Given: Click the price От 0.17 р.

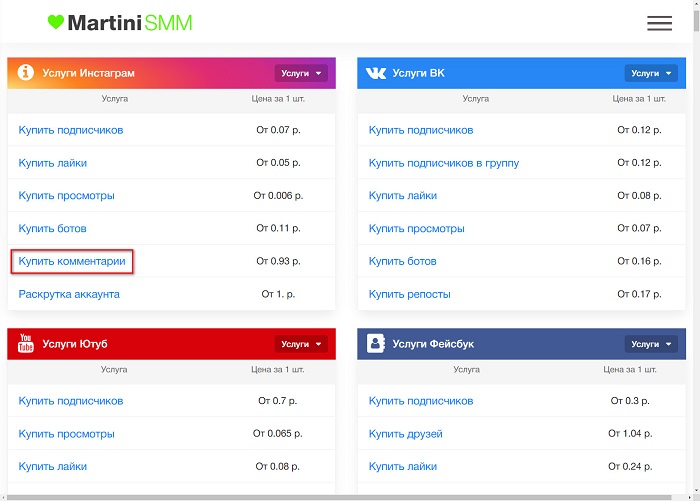Looking at the screenshot, I should coord(639,294).
